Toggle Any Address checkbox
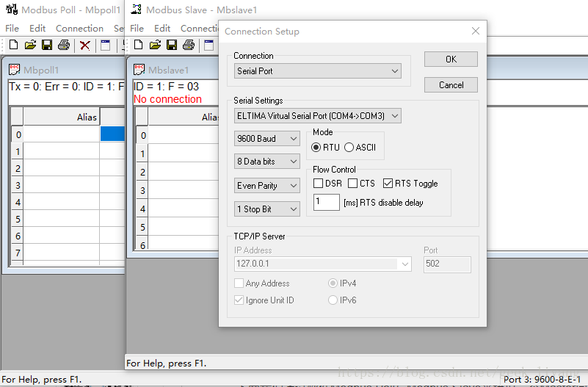This screenshot has width=588, height=387. 239,283
